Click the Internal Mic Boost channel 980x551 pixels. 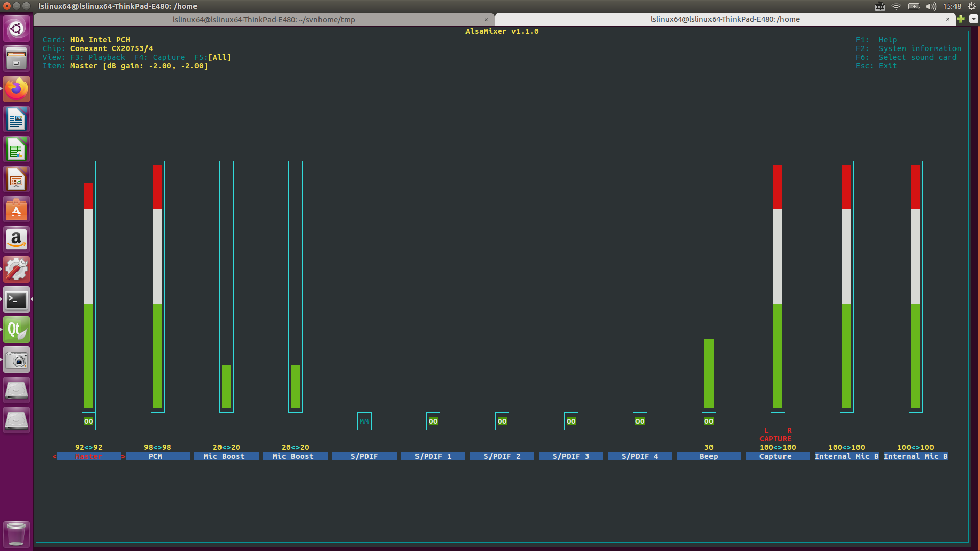pos(846,456)
